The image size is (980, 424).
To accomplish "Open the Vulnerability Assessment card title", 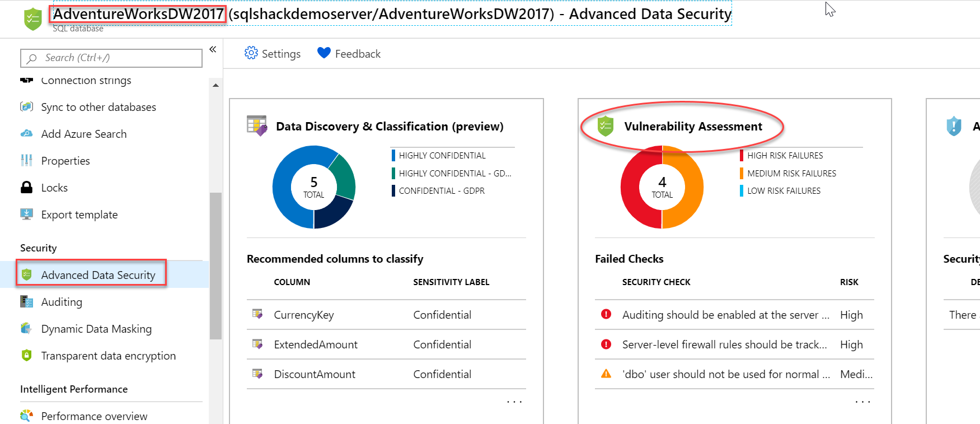I will click(693, 127).
